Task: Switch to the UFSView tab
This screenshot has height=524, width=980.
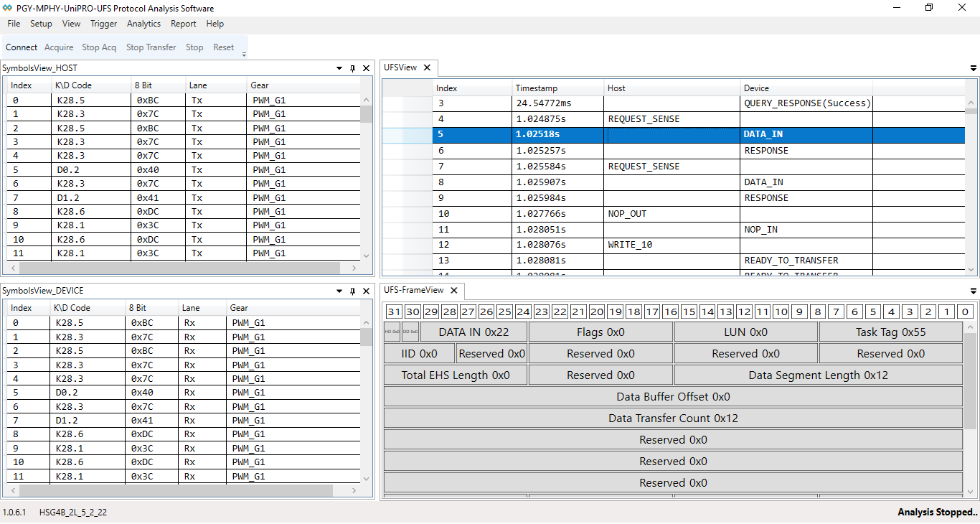Action: (402, 67)
